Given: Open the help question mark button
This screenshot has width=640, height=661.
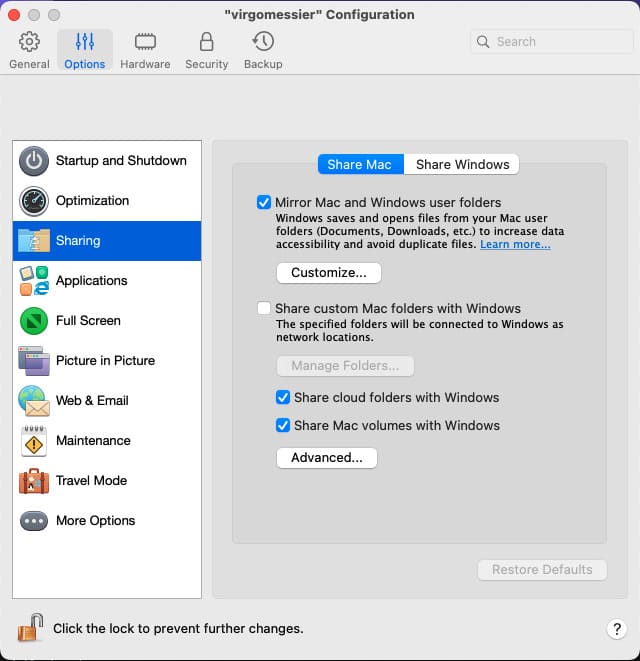Looking at the screenshot, I should 616,629.
